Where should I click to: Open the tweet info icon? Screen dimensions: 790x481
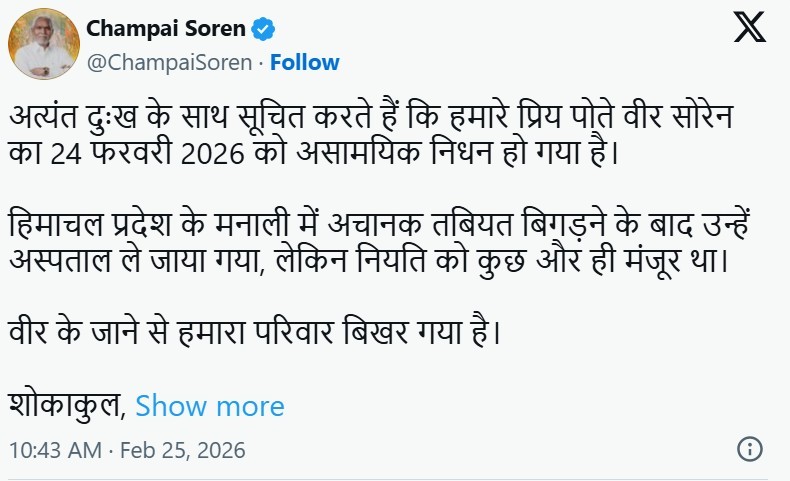click(751, 449)
